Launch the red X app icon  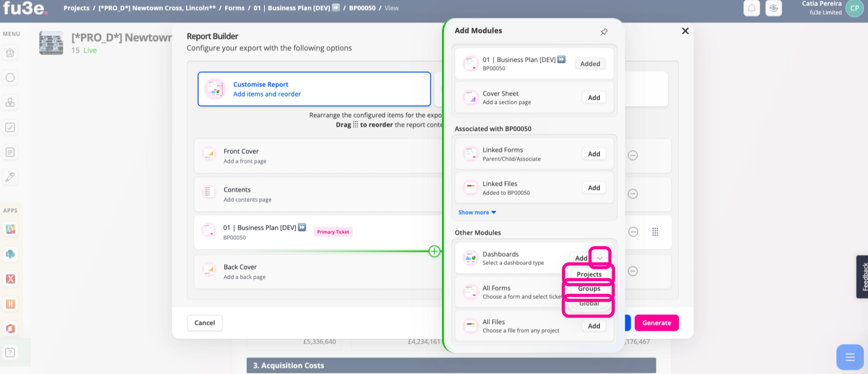pyautogui.click(x=10, y=279)
